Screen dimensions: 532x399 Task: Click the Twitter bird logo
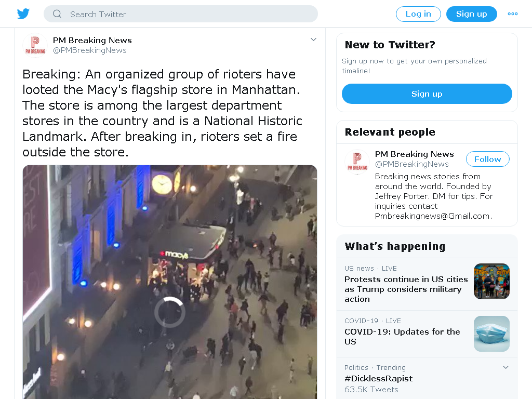coord(23,14)
